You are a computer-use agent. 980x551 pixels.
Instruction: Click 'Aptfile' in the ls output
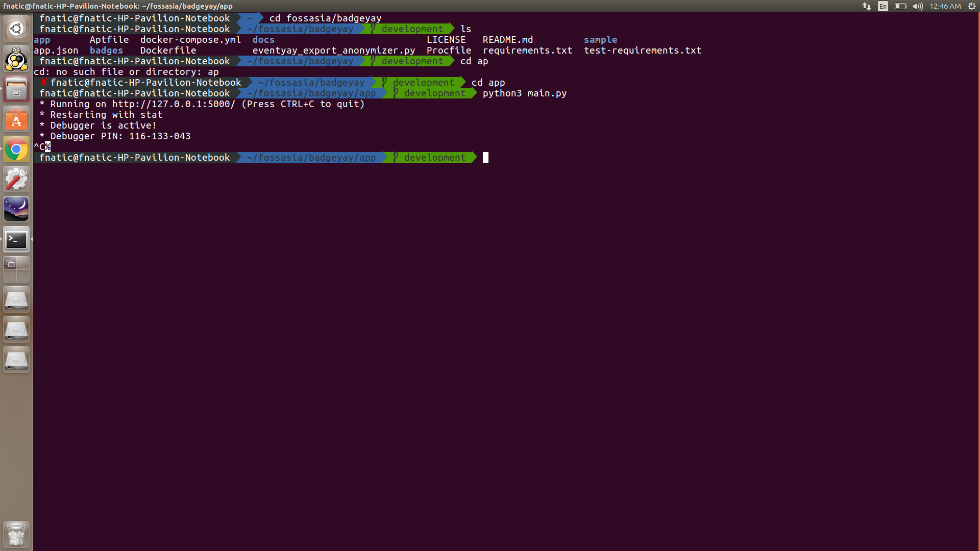pos(109,40)
